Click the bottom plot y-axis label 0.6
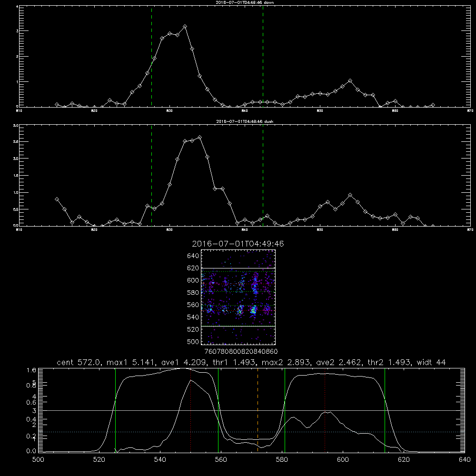The height and width of the screenshot is (476, 476). coord(31,402)
